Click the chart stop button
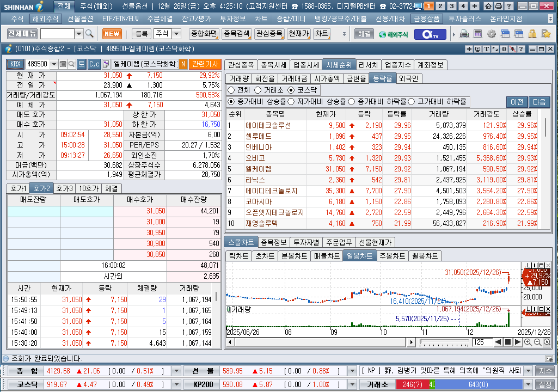The image size is (558, 392). tap(508, 342)
